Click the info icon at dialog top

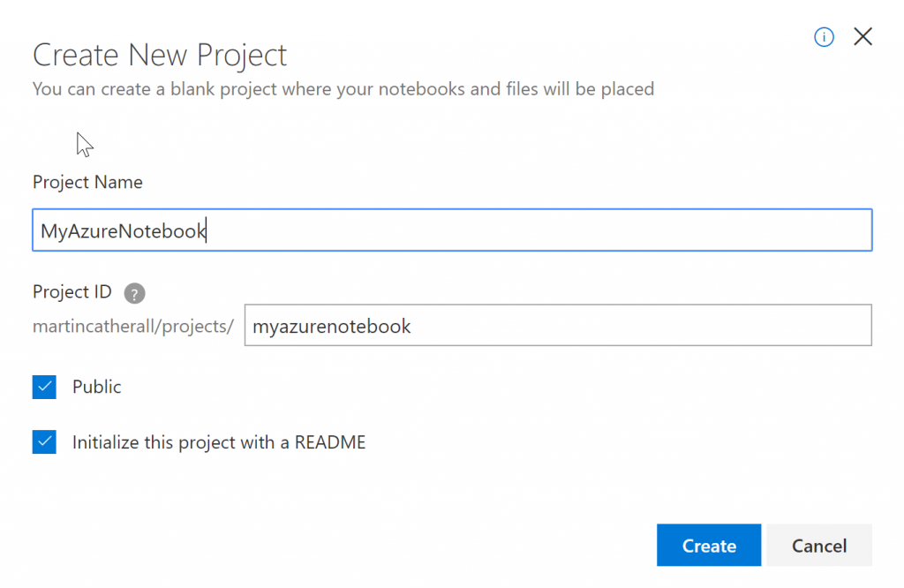click(824, 37)
